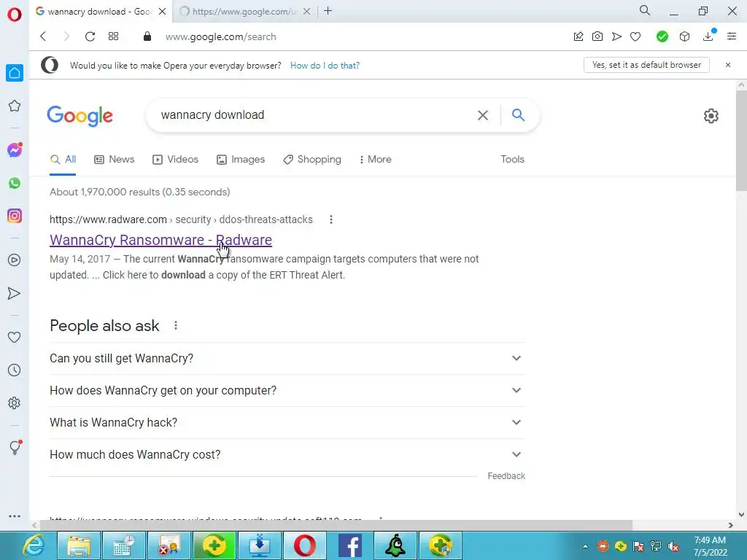Screen dimensions: 747x560
Task: Open sidebar Home button
Action: 15,73
